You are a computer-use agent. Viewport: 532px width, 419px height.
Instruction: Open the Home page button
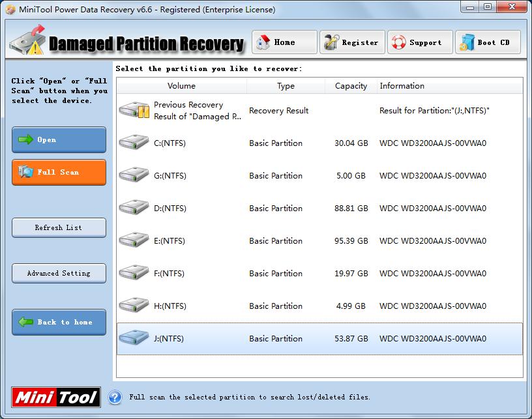(284, 42)
